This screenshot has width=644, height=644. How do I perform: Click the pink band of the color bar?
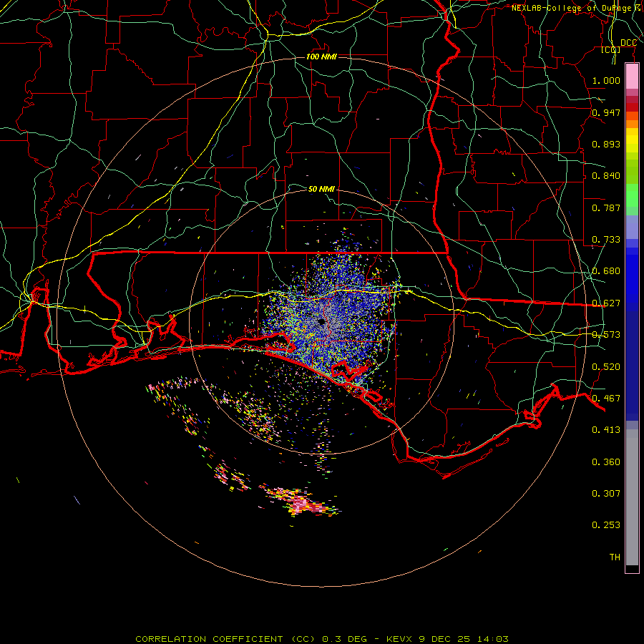coord(632,77)
